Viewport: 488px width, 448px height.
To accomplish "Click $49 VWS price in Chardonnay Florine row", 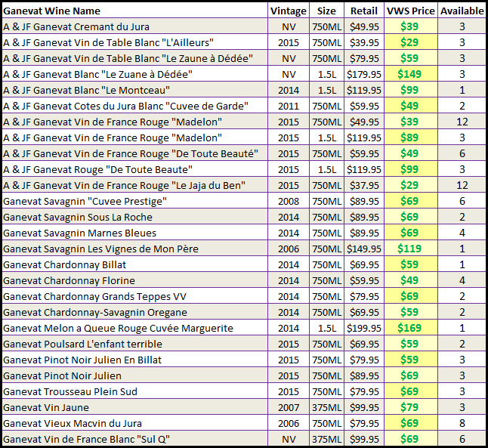I will [x=411, y=280].
